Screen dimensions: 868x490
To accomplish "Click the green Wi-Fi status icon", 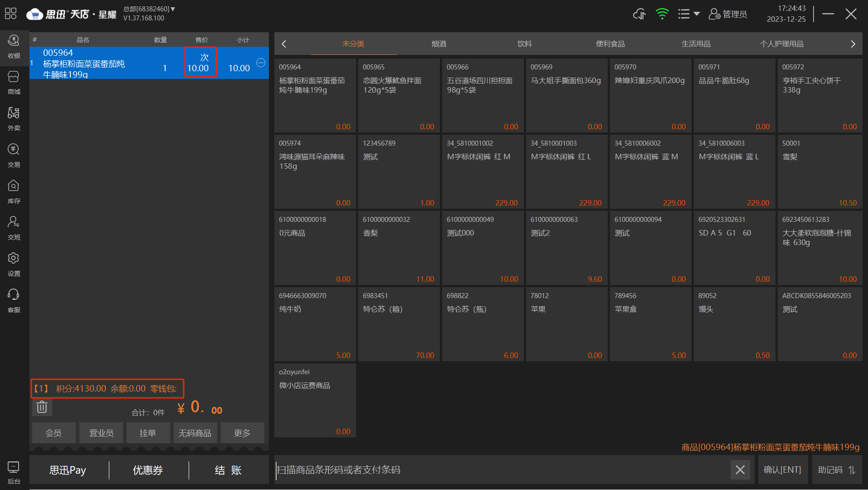I will pos(662,14).
